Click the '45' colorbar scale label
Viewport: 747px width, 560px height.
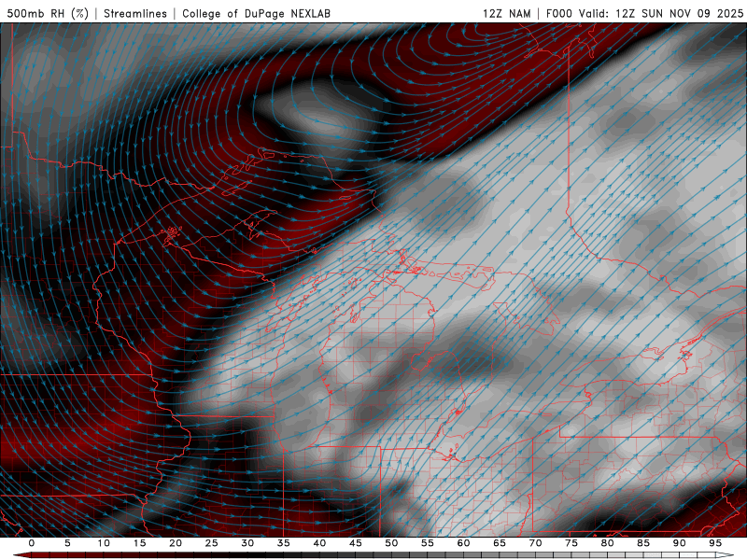(x=356, y=543)
